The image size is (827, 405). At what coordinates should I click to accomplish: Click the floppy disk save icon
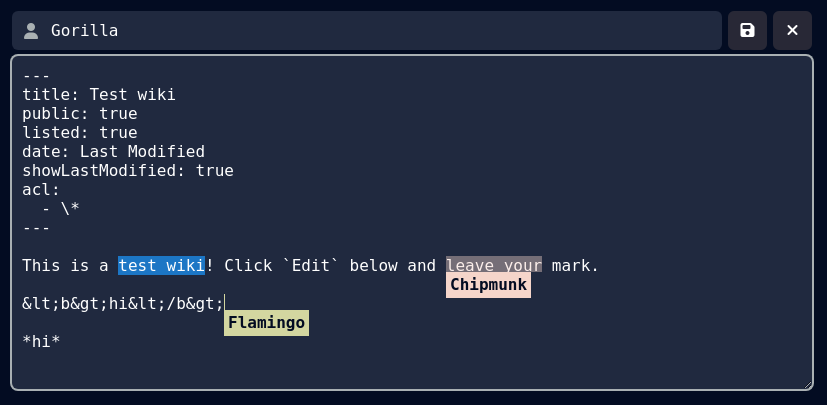[747, 31]
